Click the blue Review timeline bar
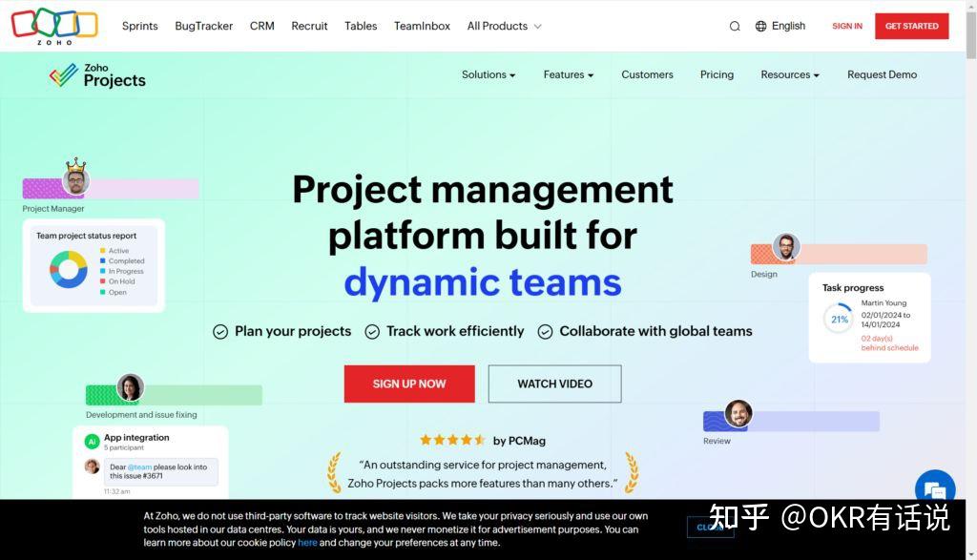This screenshot has width=977, height=560. pyautogui.click(x=791, y=421)
